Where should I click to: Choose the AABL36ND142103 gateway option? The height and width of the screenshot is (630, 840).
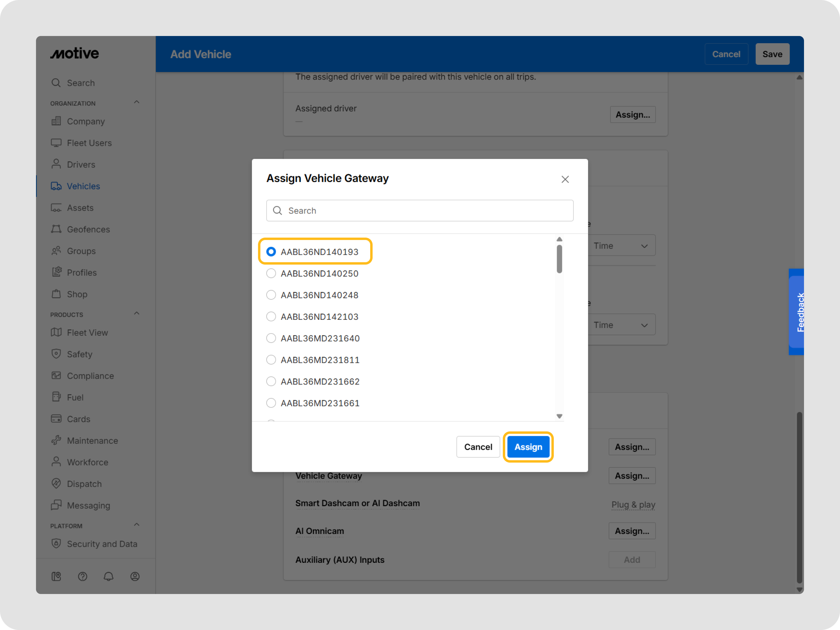point(271,316)
